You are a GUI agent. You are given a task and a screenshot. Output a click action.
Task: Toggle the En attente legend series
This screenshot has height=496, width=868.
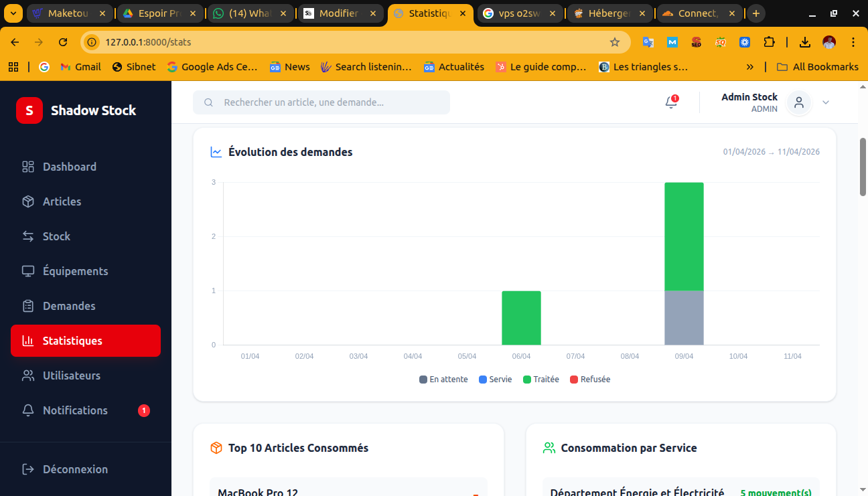pos(443,380)
